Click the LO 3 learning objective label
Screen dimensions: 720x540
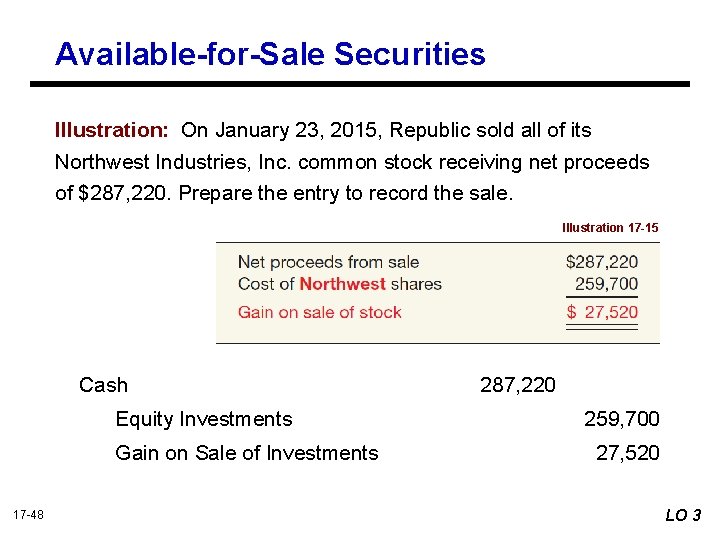pyautogui.click(x=683, y=515)
